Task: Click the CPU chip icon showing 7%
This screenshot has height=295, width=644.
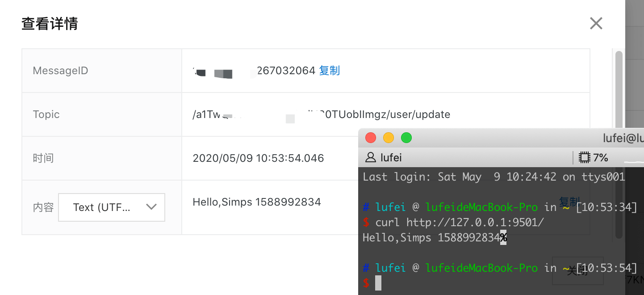Action: [583, 157]
